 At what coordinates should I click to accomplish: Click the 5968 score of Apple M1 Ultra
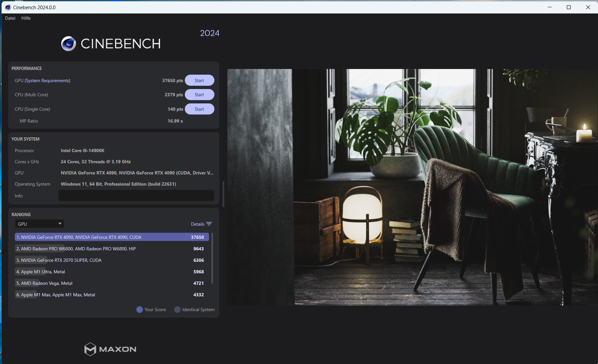tap(198, 272)
